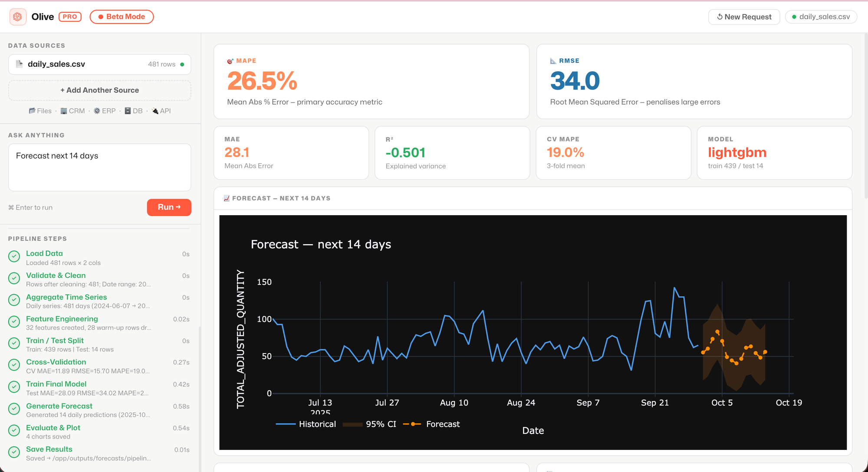Click the Olive logo icon

pyautogui.click(x=18, y=17)
